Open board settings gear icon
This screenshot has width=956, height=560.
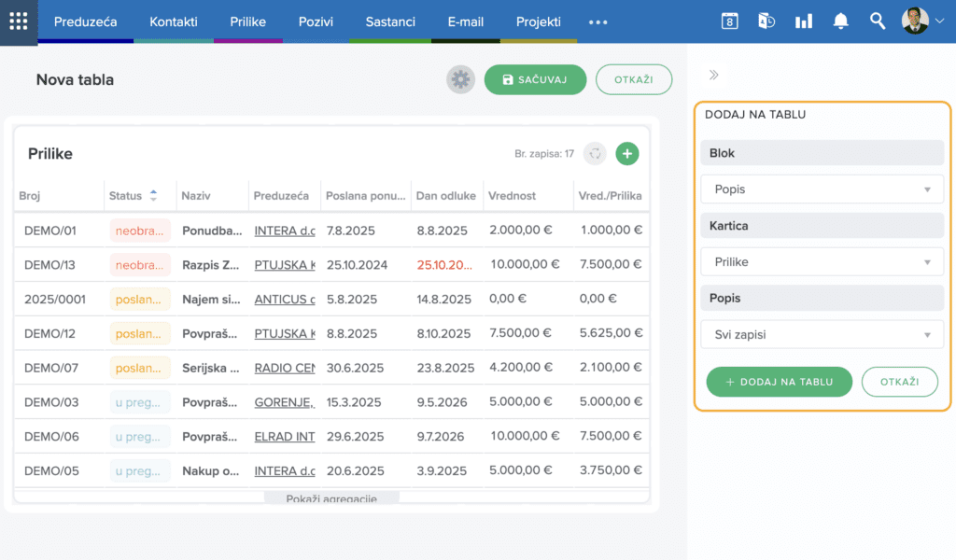460,80
